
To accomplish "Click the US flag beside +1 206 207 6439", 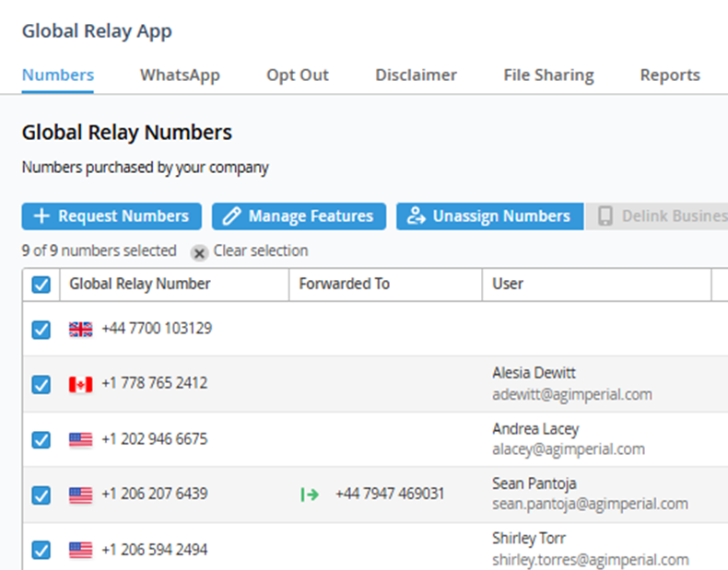I will tap(81, 494).
